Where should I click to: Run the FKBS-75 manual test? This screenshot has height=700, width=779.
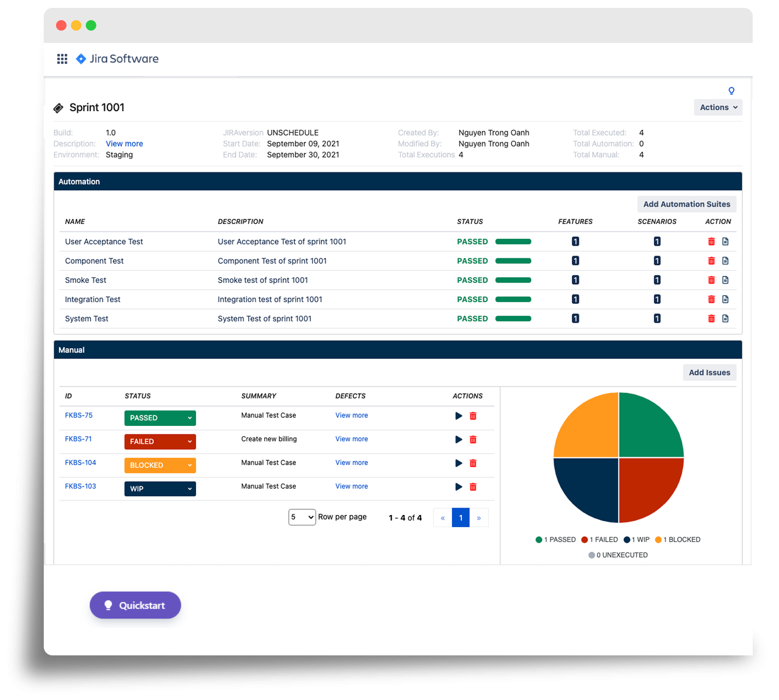click(458, 416)
